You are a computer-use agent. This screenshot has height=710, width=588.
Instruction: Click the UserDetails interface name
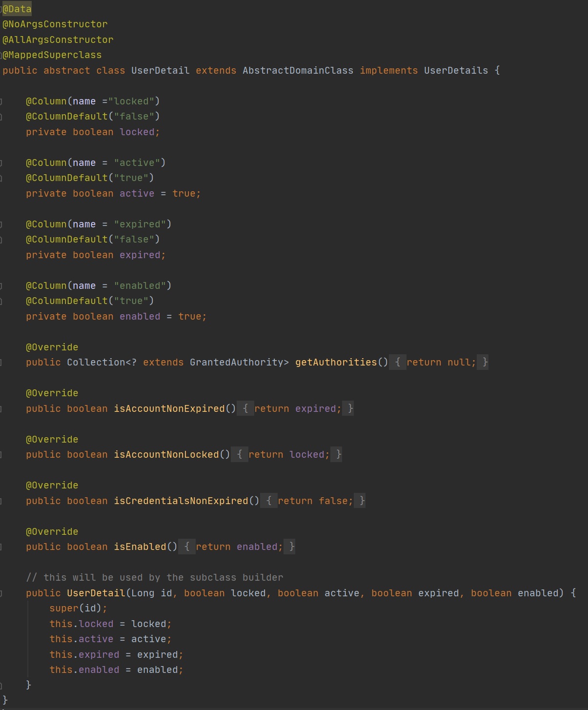click(x=455, y=70)
